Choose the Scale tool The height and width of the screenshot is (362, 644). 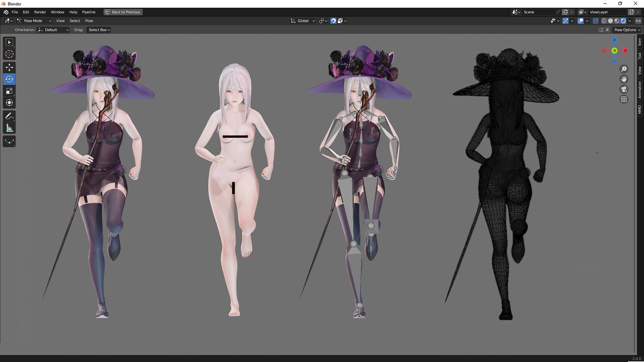click(9, 91)
